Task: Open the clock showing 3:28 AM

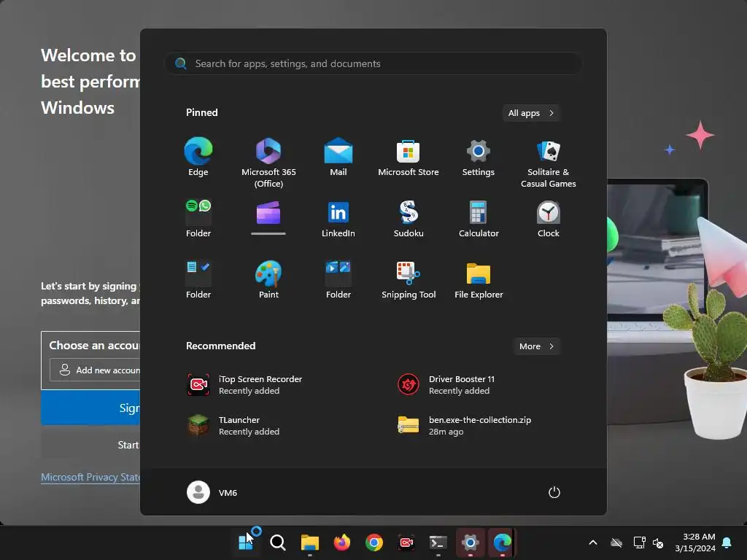Action: click(695, 542)
